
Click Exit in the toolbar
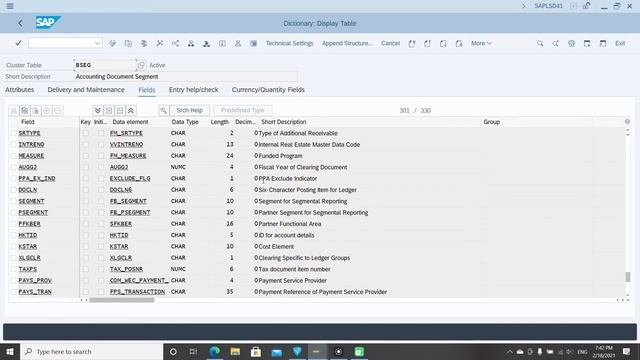click(x=620, y=43)
